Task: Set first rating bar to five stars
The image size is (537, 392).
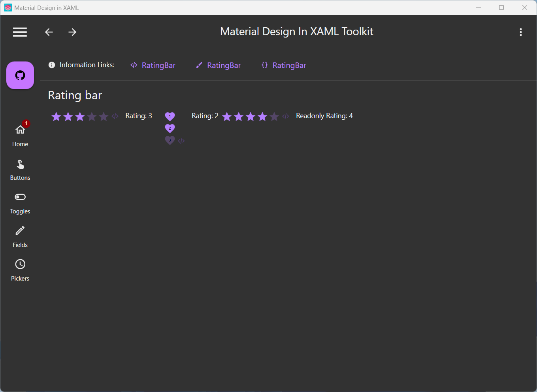Action: point(104,116)
